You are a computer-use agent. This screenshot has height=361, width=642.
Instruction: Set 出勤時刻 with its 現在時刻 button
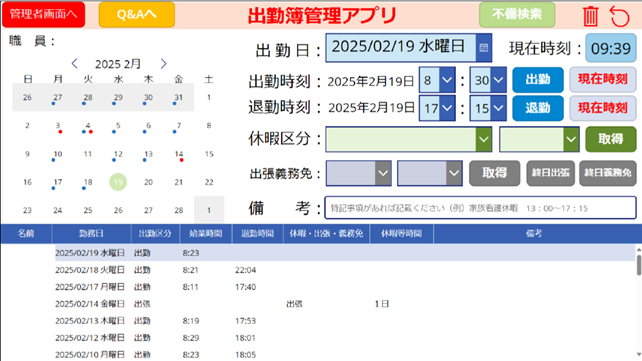pos(603,79)
